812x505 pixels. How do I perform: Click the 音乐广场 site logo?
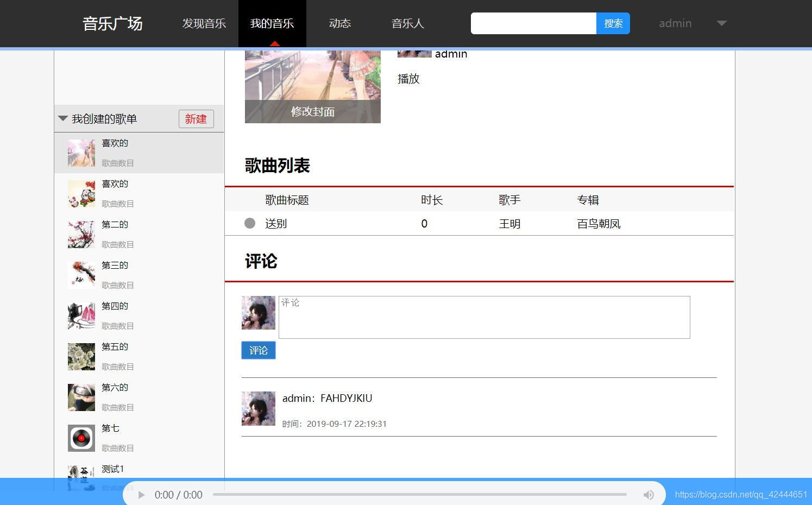112,24
